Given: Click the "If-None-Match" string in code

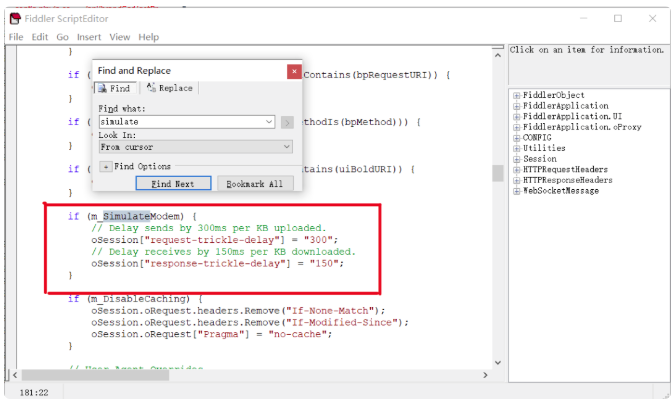Looking at the screenshot, I should tap(333, 311).
